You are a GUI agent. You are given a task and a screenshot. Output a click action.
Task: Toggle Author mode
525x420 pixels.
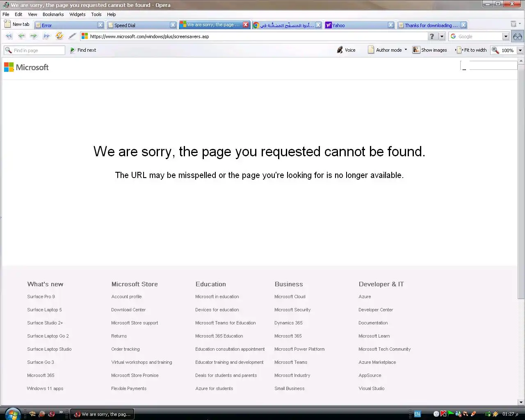coord(385,50)
